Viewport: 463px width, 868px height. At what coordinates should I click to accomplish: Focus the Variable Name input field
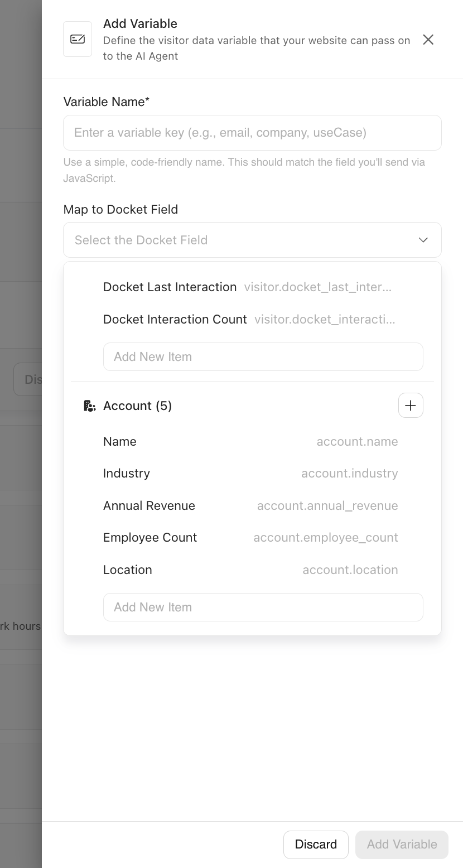pyautogui.click(x=252, y=133)
